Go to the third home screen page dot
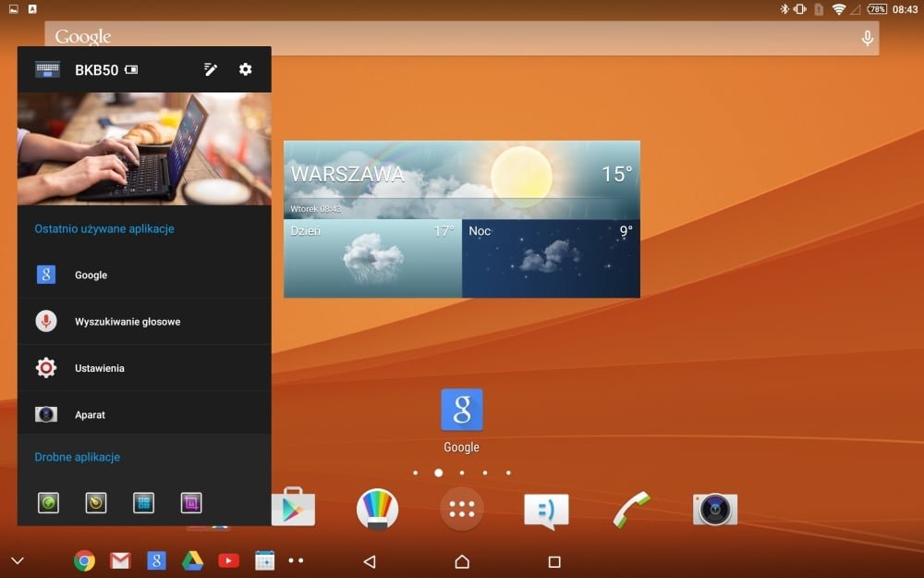The width and height of the screenshot is (924, 578). (x=462, y=473)
